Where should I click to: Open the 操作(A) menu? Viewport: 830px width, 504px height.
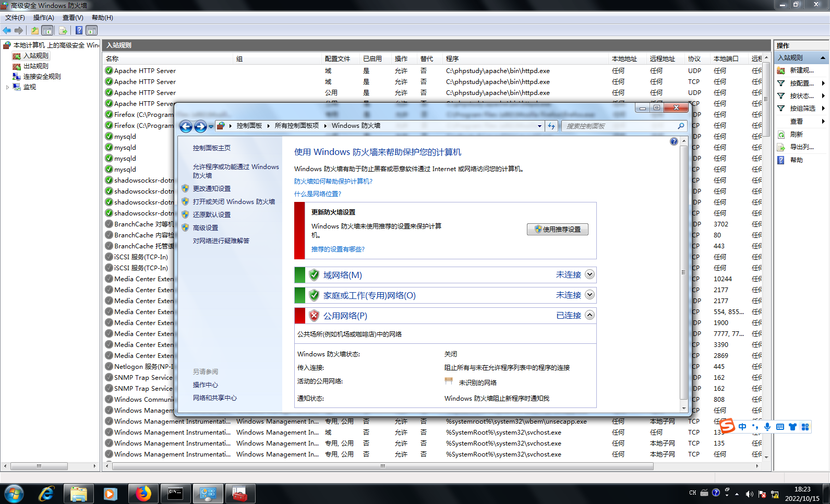point(44,18)
